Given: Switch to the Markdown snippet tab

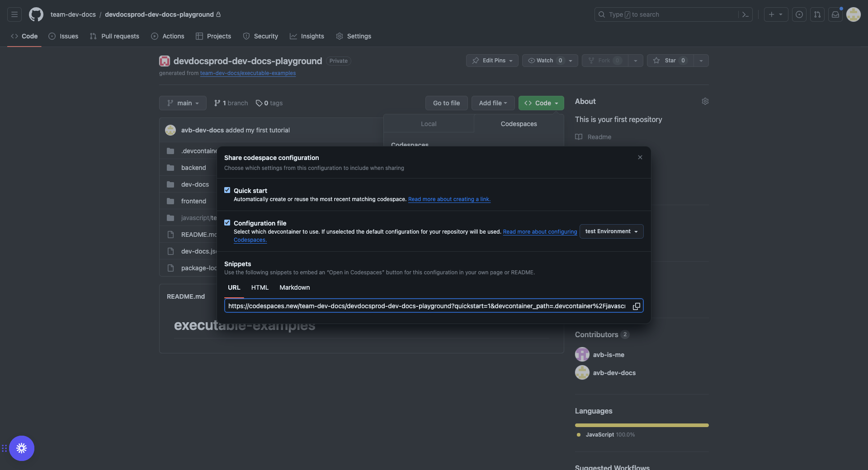Looking at the screenshot, I should [x=294, y=287].
